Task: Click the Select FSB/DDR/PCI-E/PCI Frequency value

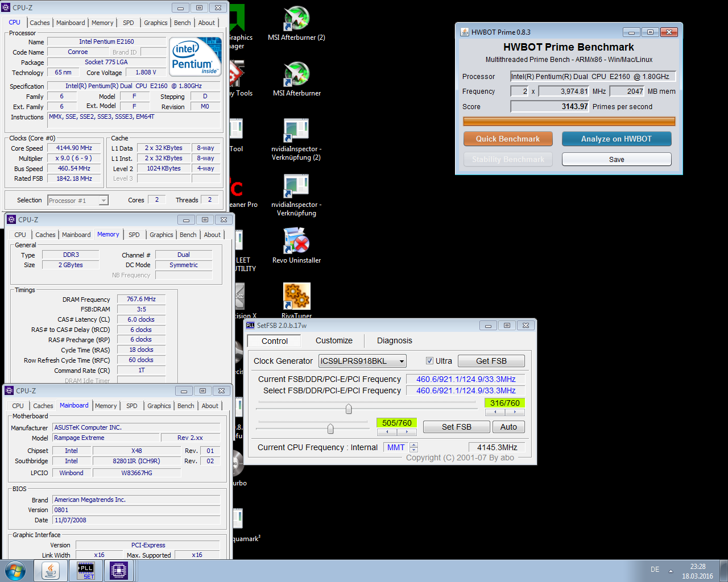Action: point(466,390)
